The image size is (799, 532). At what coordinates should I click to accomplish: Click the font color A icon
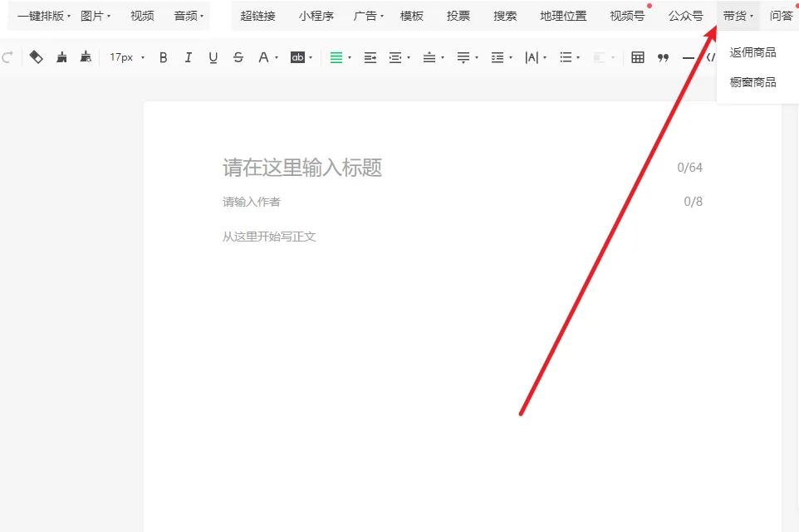pyautogui.click(x=263, y=57)
